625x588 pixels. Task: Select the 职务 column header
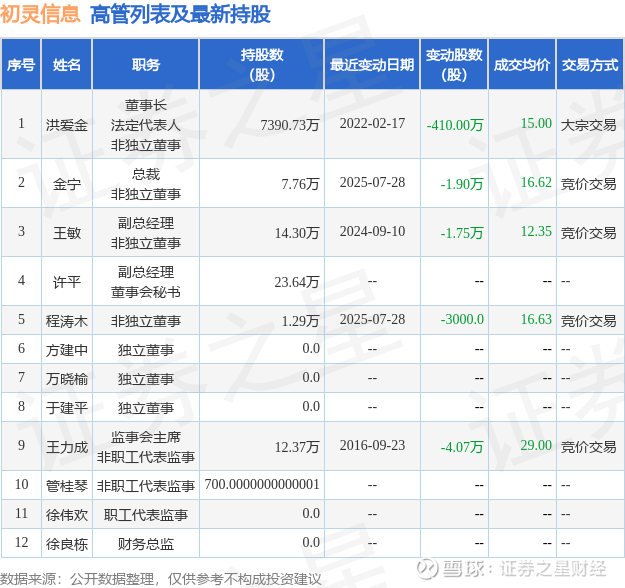pyautogui.click(x=146, y=64)
